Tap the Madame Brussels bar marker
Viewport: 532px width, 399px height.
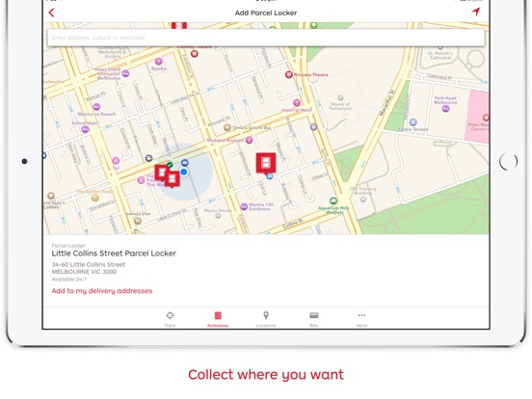[249, 140]
